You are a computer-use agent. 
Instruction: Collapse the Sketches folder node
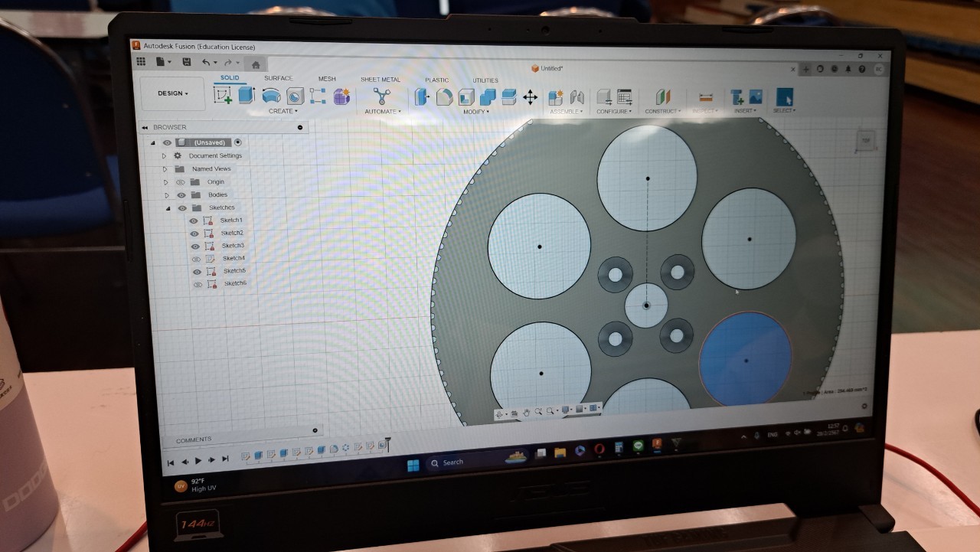pos(168,208)
